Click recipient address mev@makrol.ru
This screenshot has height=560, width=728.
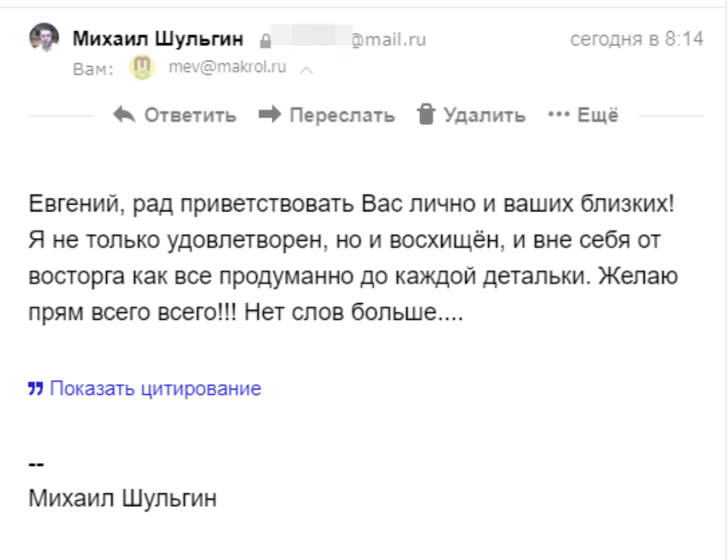pos(221,67)
